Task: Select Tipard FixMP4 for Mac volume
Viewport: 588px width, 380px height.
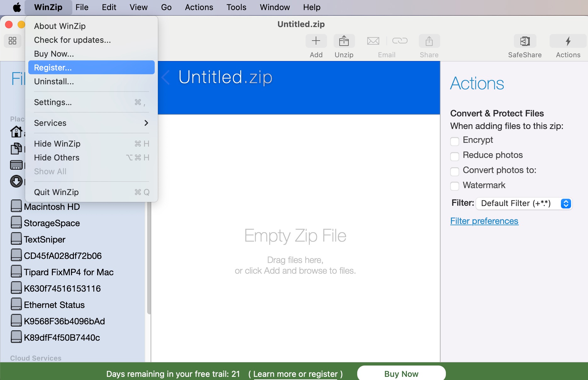Action: [69, 272]
